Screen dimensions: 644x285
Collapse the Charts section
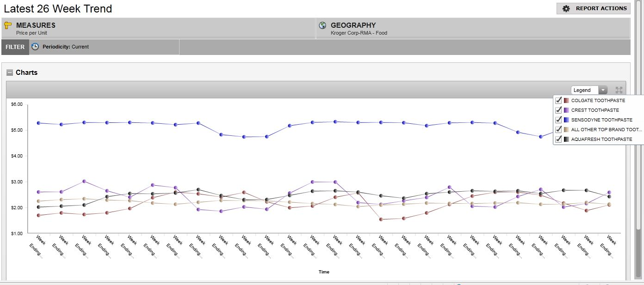point(10,73)
